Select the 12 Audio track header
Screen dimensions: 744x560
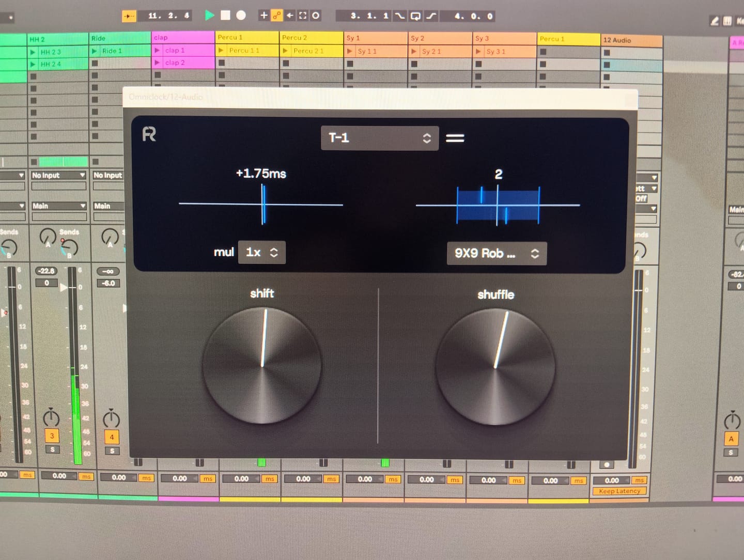[x=631, y=40]
